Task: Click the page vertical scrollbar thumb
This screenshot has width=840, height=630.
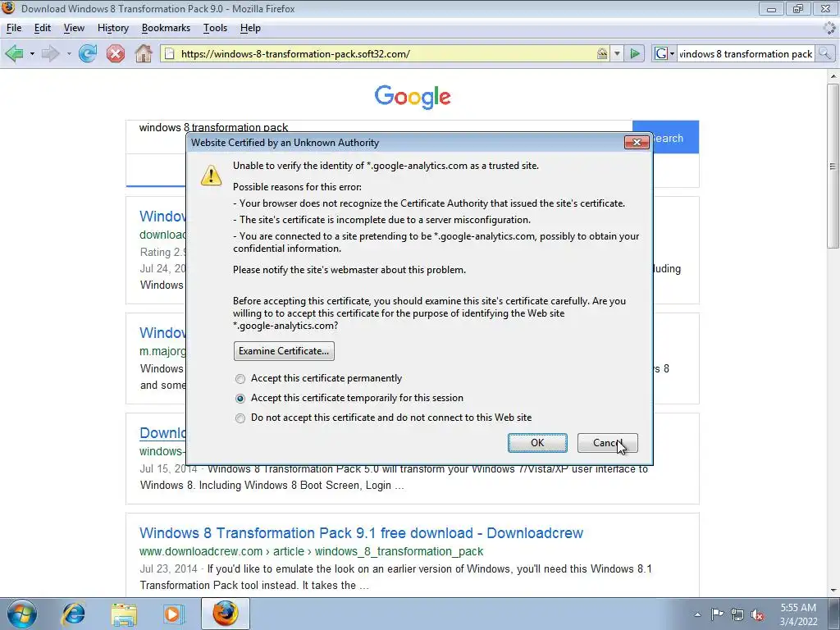Action: 833,166
